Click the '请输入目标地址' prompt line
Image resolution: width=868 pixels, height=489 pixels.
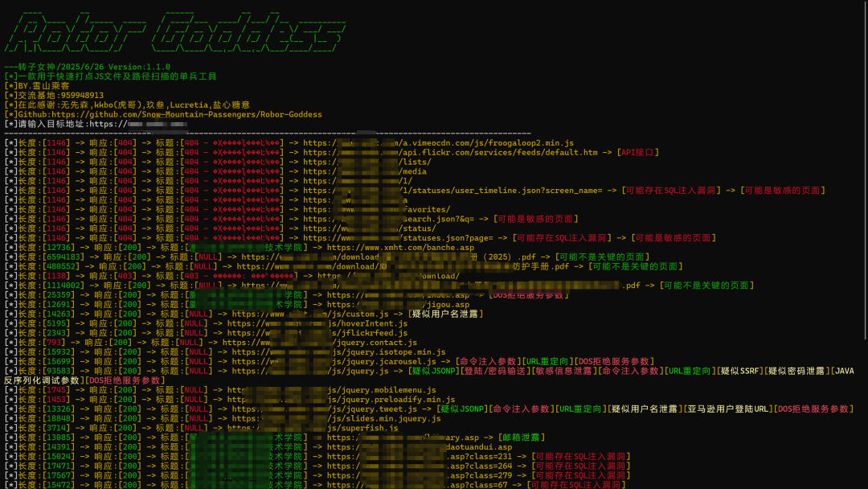(x=95, y=124)
